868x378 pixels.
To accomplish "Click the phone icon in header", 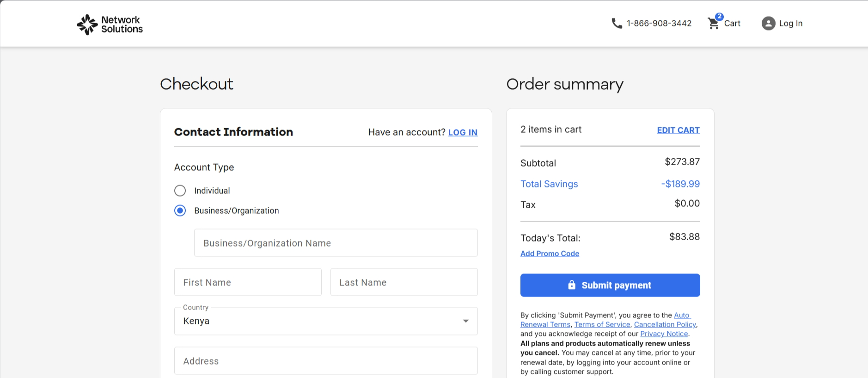I will click(617, 23).
